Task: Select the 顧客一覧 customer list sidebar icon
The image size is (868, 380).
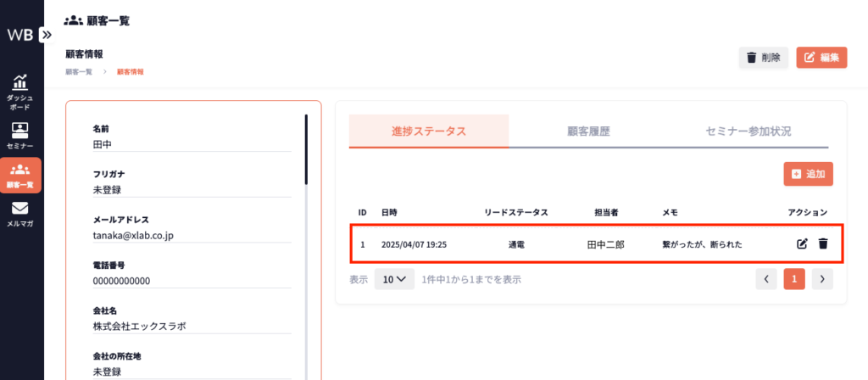Action: pos(20,175)
